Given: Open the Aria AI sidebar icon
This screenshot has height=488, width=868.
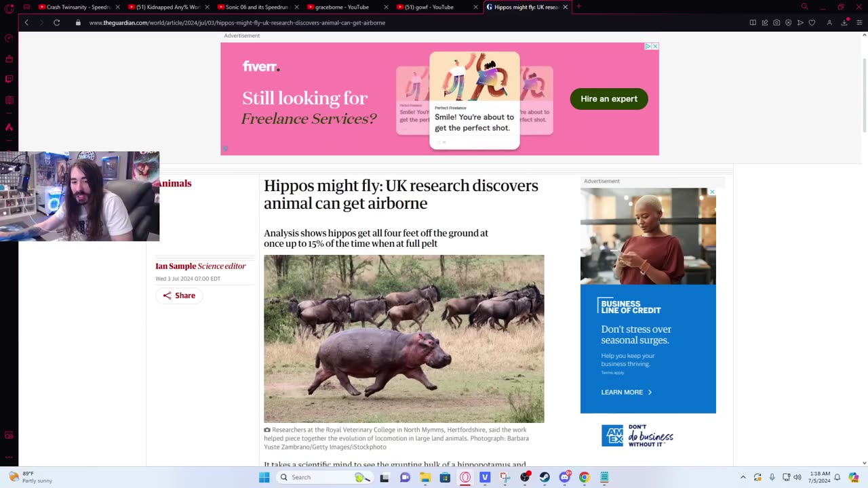Looking at the screenshot, I should (9, 127).
